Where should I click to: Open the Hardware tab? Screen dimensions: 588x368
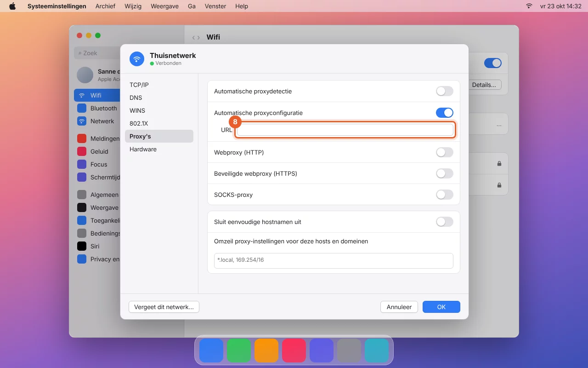159,149
